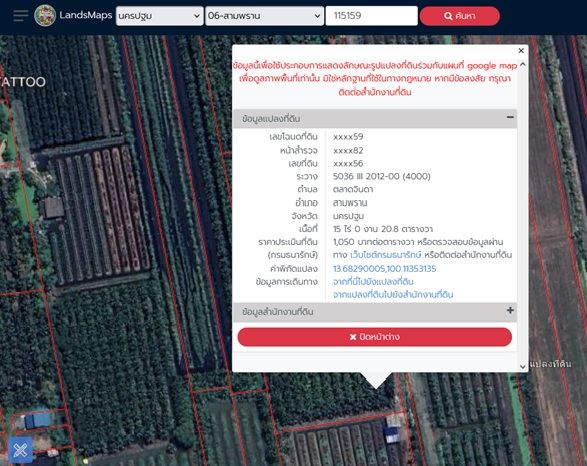Expand the ข้อมูลสำนักงานที่ดิน section plus icon
This screenshot has width=587, height=466.
(510, 310)
